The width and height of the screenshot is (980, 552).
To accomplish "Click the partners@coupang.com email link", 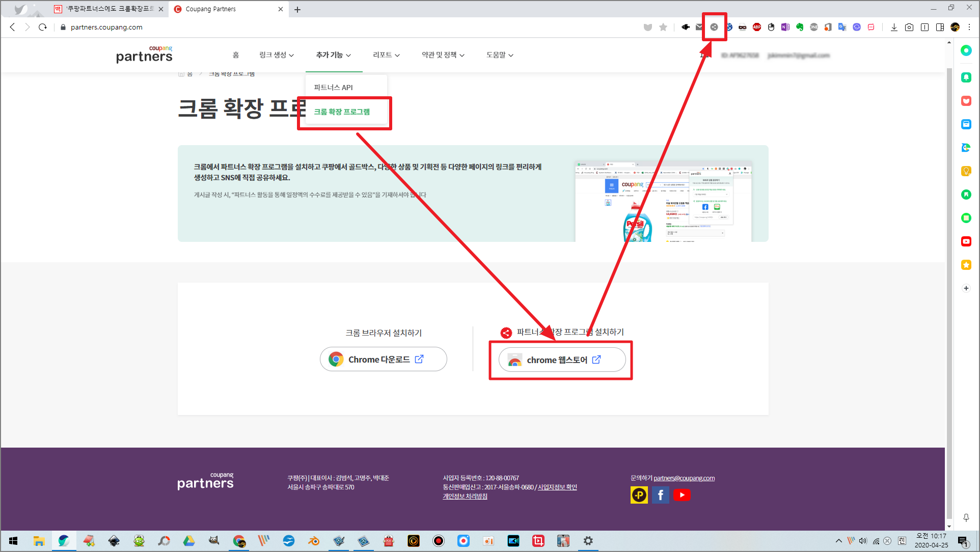I will pyautogui.click(x=684, y=478).
